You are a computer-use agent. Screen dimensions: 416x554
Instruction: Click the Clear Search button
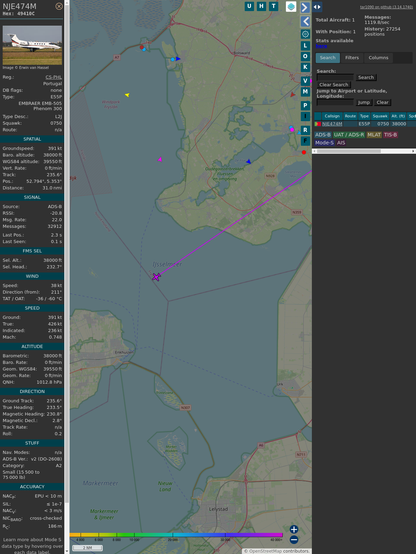point(334,85)
